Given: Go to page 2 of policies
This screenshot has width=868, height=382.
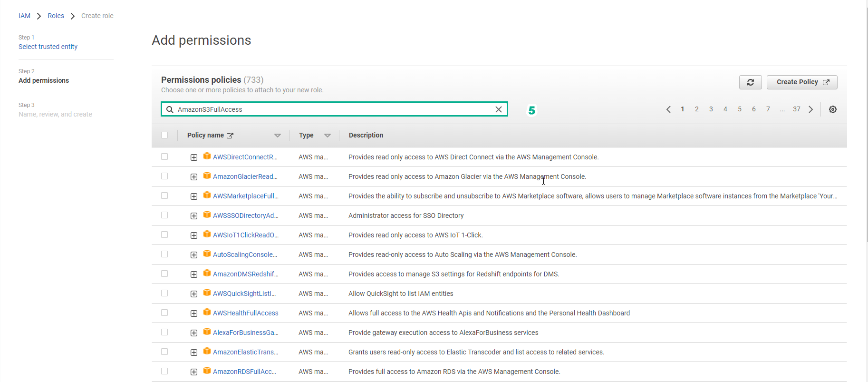Looking at the screenshot, I should (697, 109).
